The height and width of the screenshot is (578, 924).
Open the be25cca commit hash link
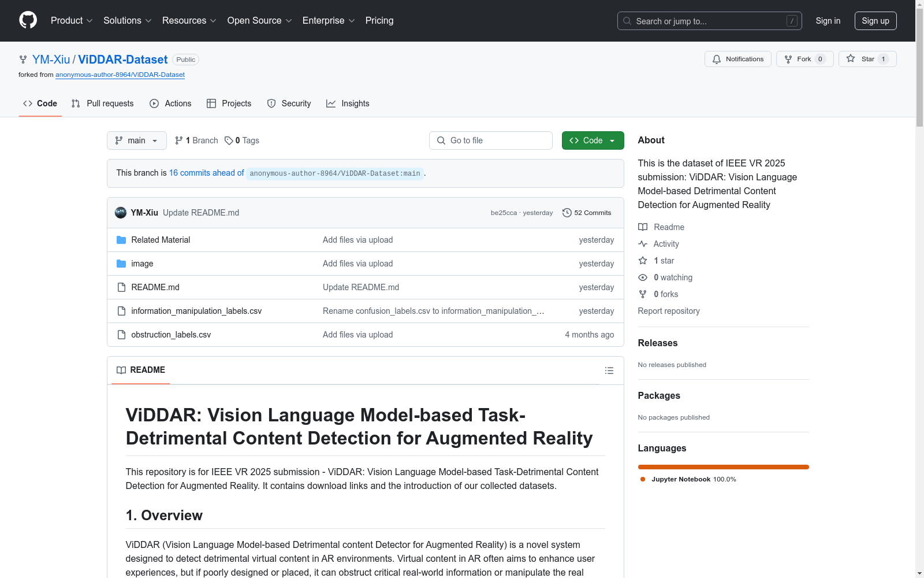504,213
